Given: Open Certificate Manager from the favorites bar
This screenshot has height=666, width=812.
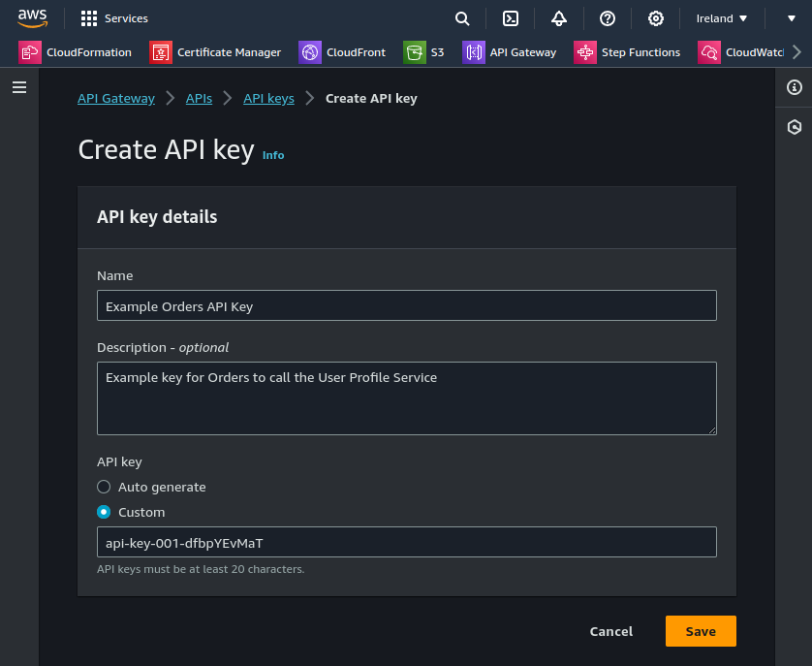Looking at the screenshot, I should (215, 53).
